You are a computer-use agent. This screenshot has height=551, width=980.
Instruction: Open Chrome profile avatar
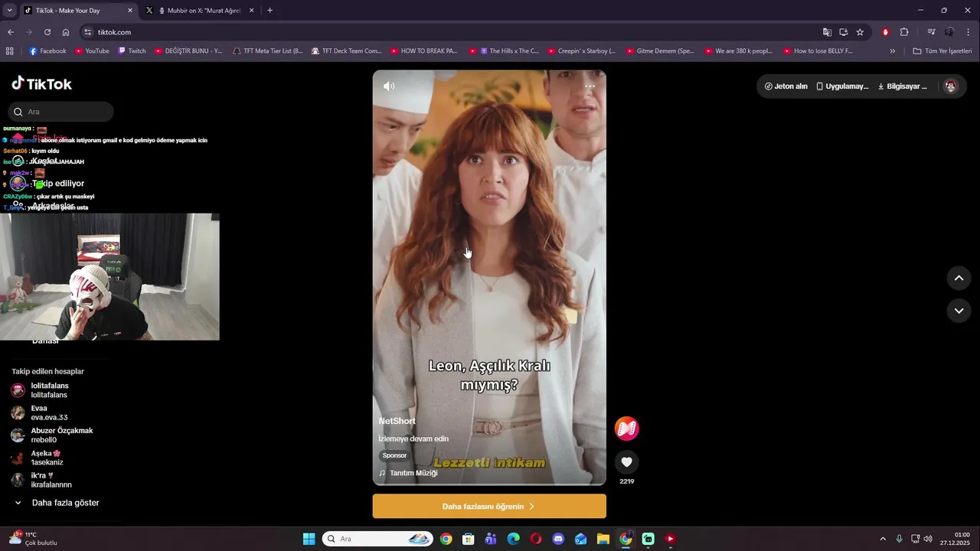[949, 32]
